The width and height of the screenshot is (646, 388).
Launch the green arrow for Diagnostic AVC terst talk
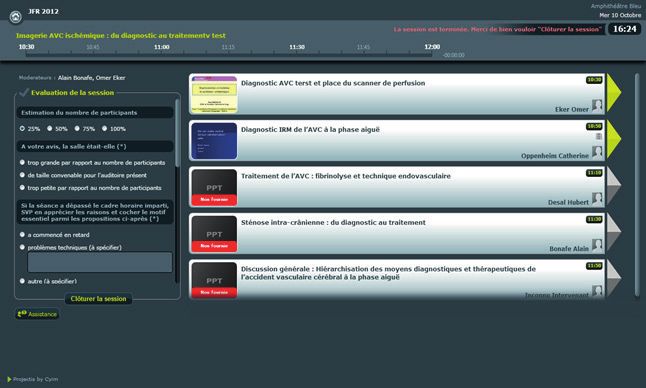point(614,93)
